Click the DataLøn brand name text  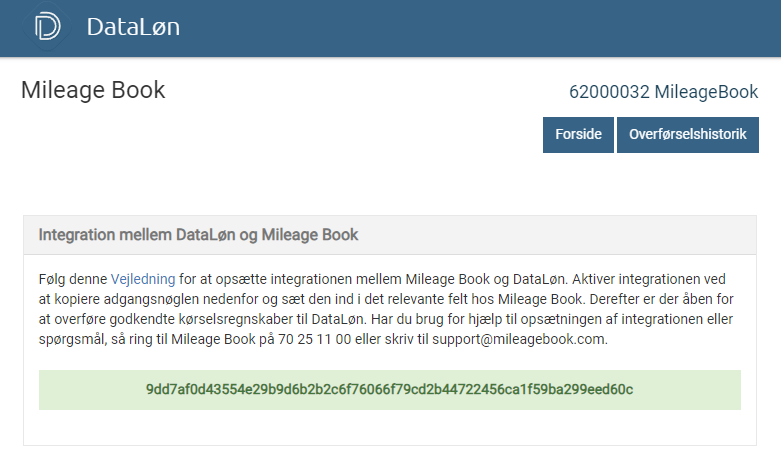point(133,27)
